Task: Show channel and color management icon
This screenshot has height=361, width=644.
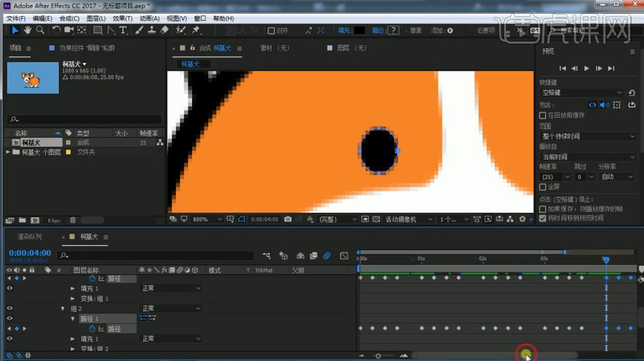Action: coord(310,219)
